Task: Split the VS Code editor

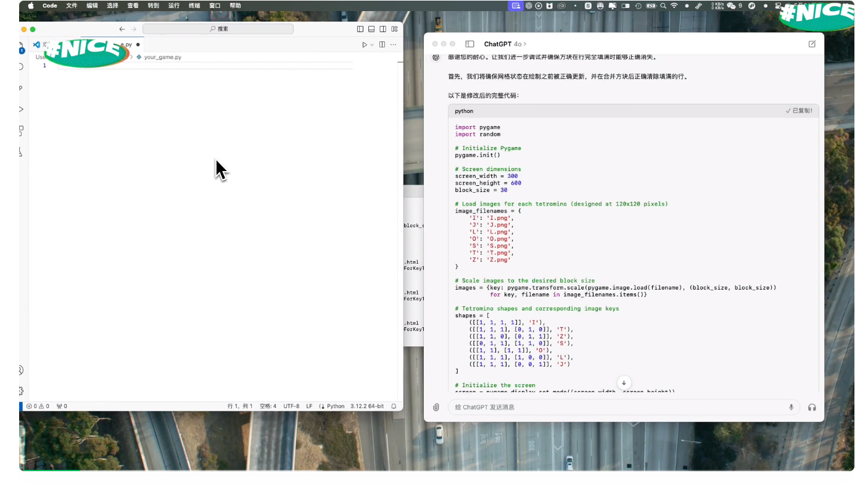Action: pos(382,44)
